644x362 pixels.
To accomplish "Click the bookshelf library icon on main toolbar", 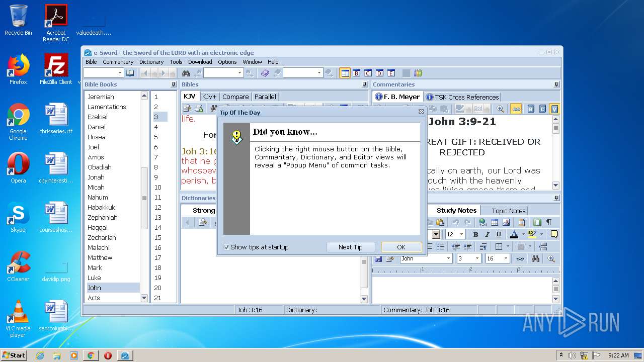I will (418, 73).
